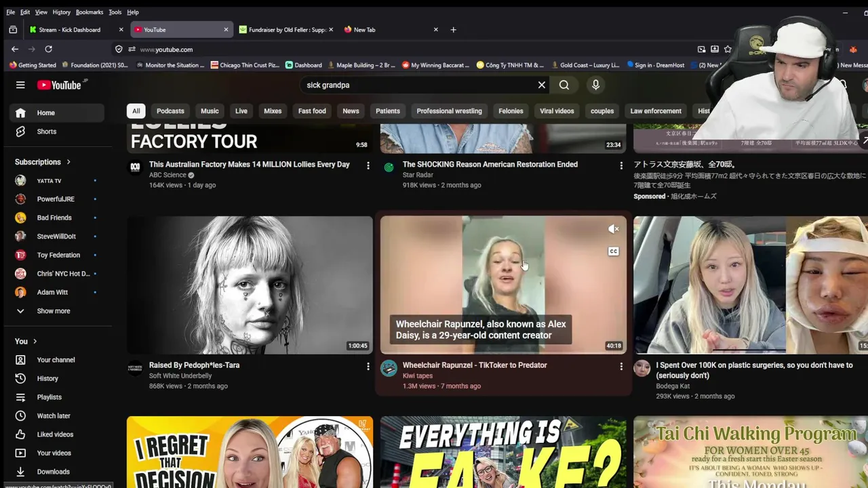This screenshot has width=868, height=488.
Task: Open Shorts from the sidebar
Action: point(56,131)
